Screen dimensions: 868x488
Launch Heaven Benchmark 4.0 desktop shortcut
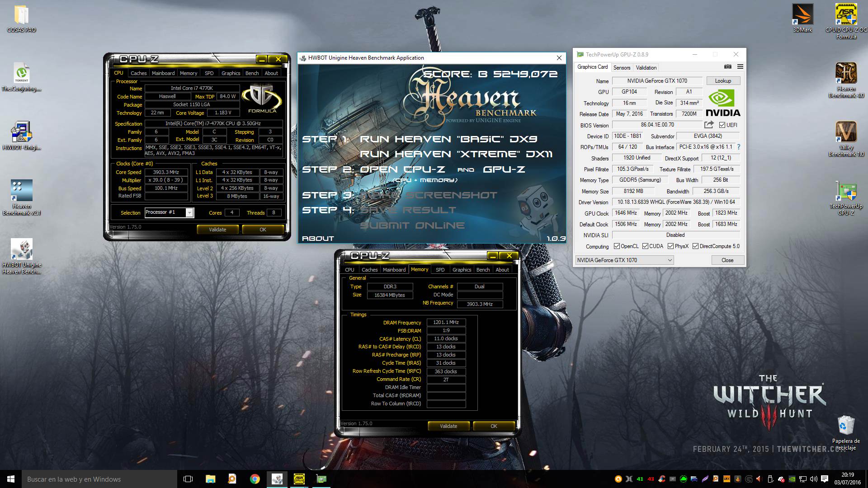tap(846, 80)
